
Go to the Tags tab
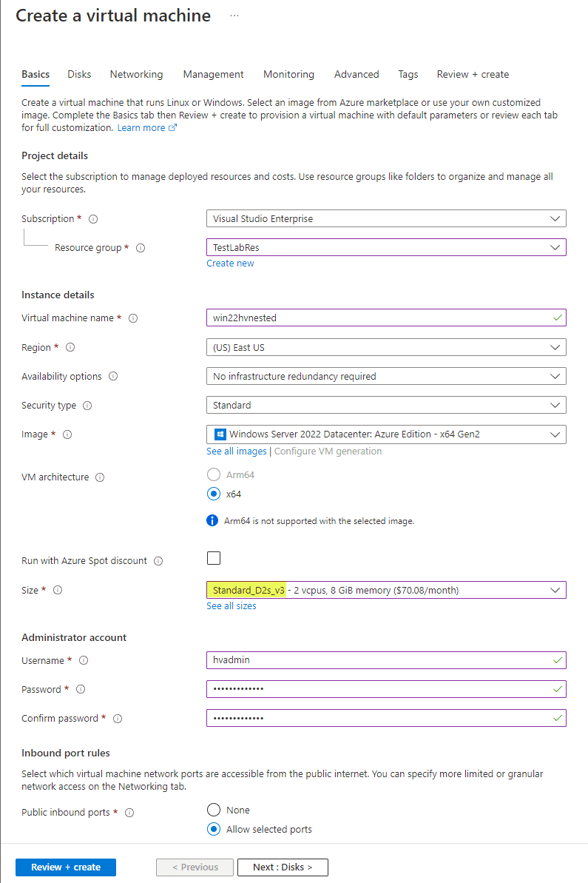pyautogui.click(x=408, y=74)
